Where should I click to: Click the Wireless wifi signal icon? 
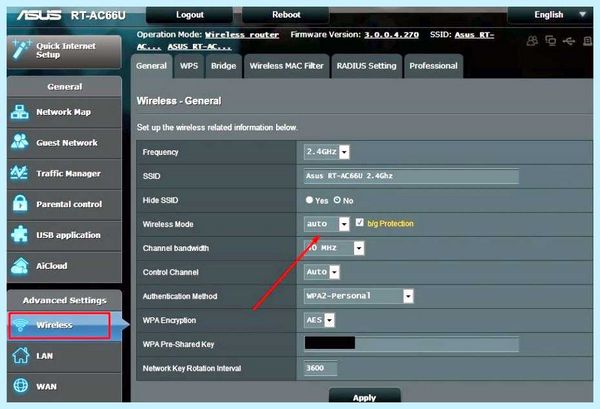[x=20, y=325]
